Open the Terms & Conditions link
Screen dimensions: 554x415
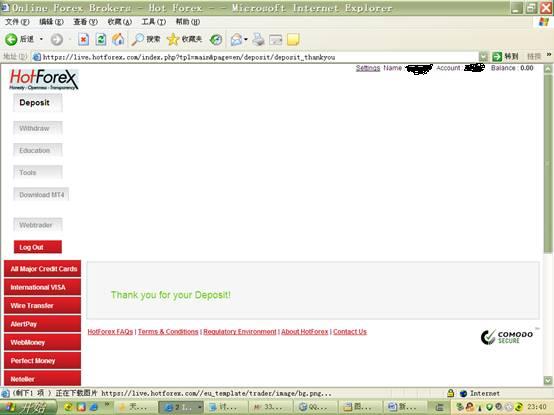tap(168, 332)
